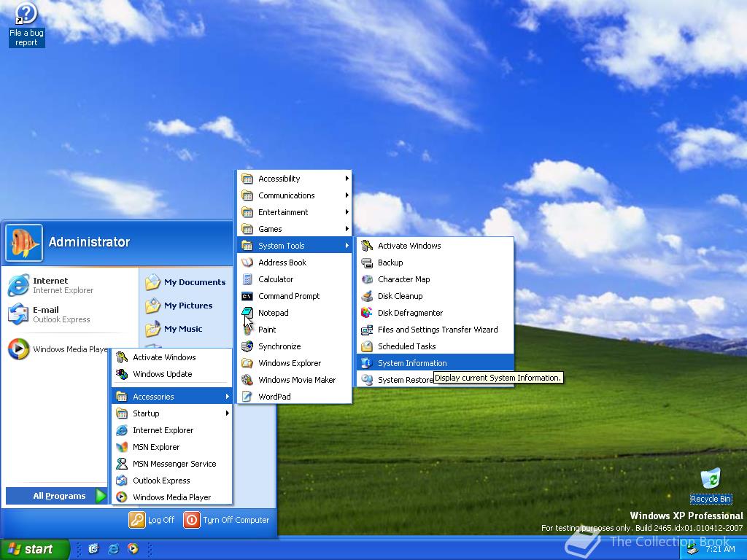Click the MSN Explorer butterfly icon
The width and height of the screenshot is (747, 560).
pyautogui.click(x=122, y=447)
